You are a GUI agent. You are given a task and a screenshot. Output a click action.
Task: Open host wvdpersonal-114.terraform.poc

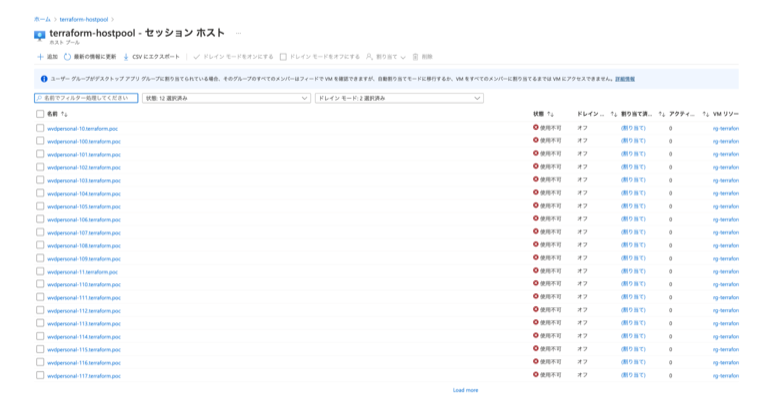84,337
